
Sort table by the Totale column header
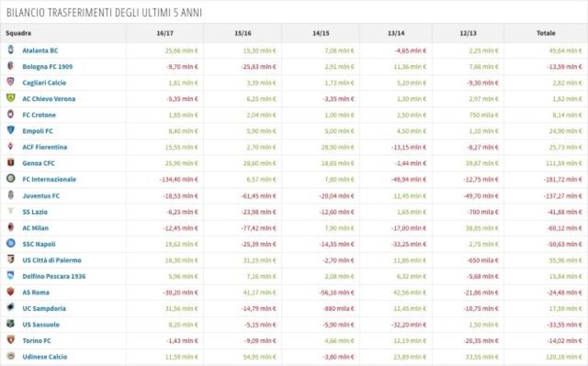point(546,34)
